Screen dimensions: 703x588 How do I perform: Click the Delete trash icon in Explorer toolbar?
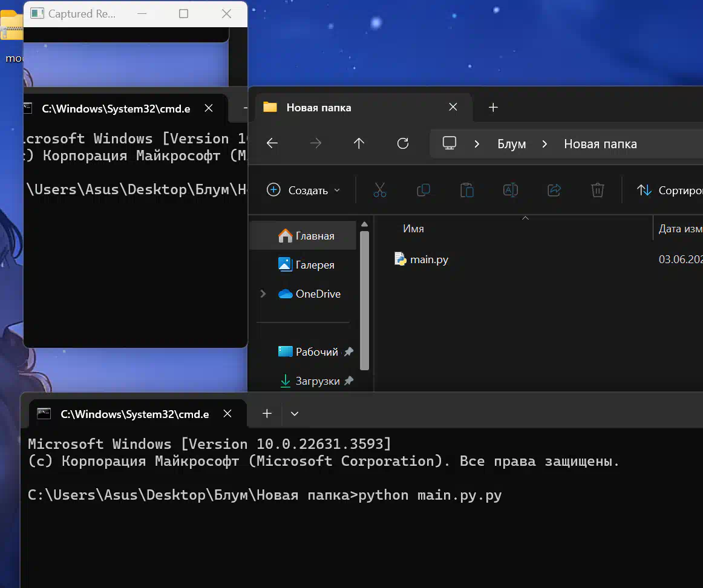[x=598, y=190]
